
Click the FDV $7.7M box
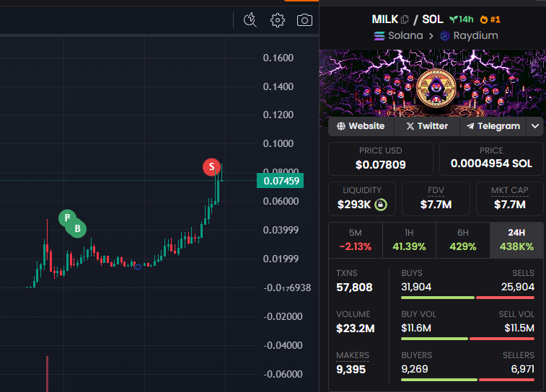[436, 199]
